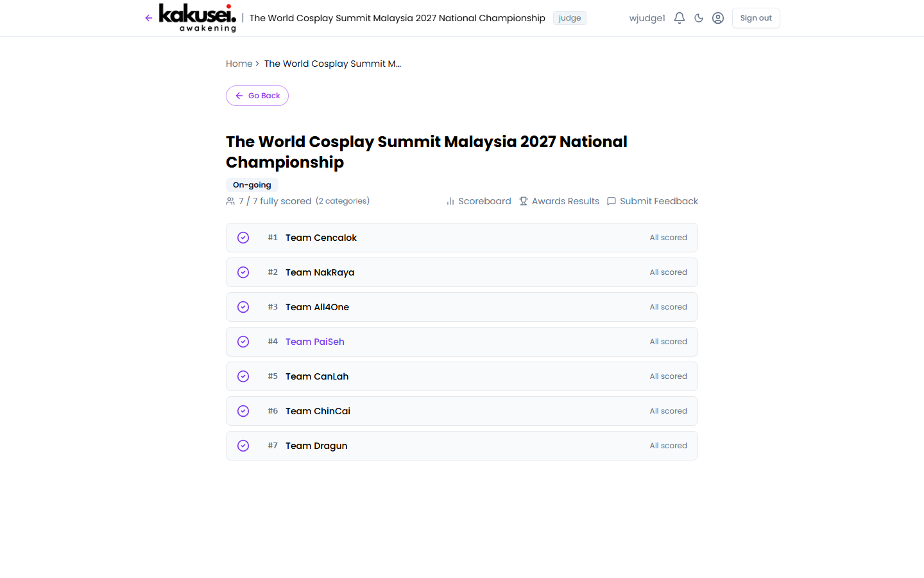Click the check circle for Team CanLah
Viewport: 924px width, 578px height.
[x=243, y=376]
